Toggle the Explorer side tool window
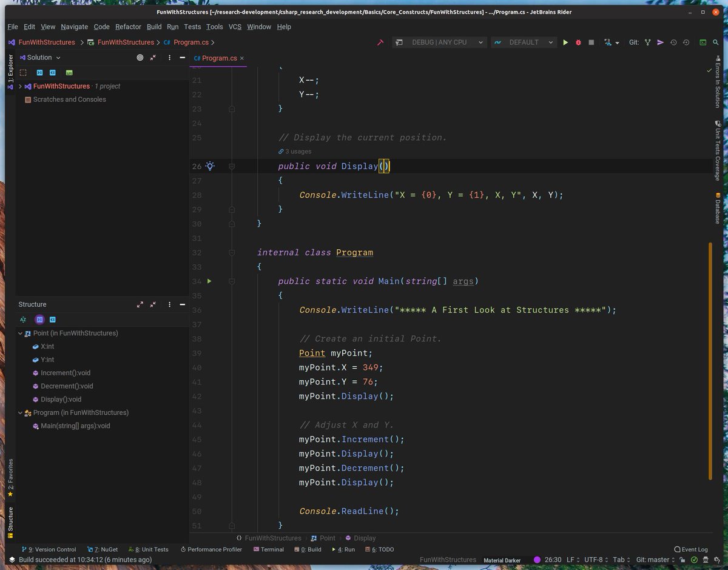Image resolution: width=728 pixels, height=570 pixels. (x=10, y=72)
